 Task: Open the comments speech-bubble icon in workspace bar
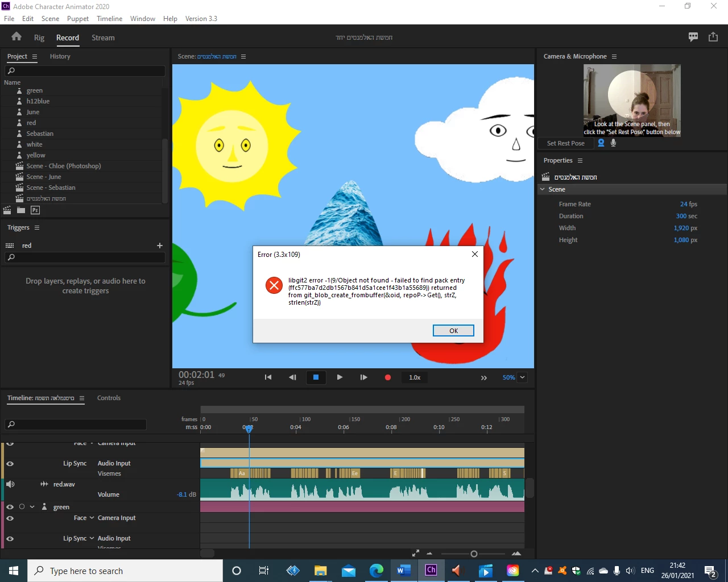click(x=693, y=37)
